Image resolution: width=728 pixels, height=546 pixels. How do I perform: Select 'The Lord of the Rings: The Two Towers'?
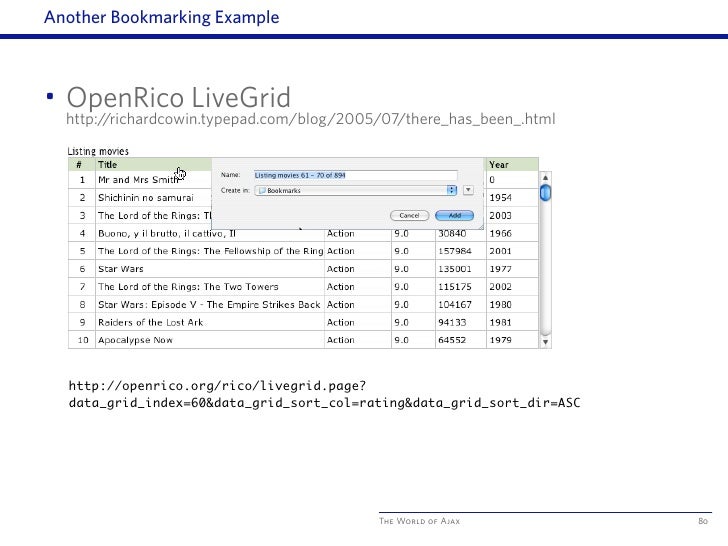[x=188, y=287]
